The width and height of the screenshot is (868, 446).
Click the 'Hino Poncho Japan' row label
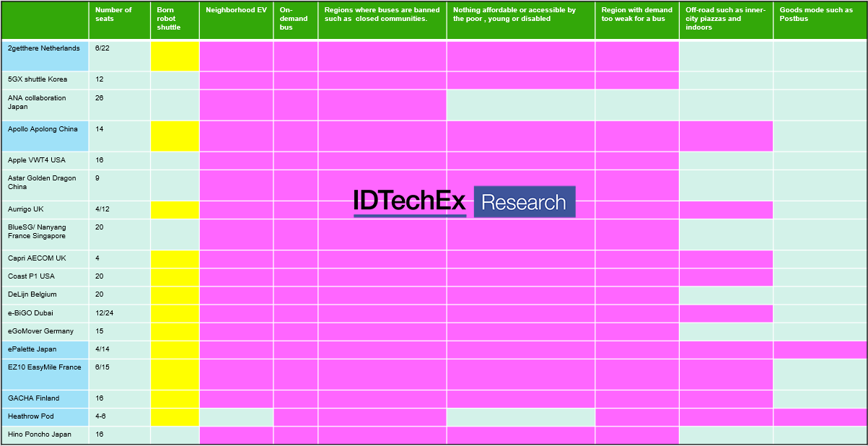[x=45, y=435]
